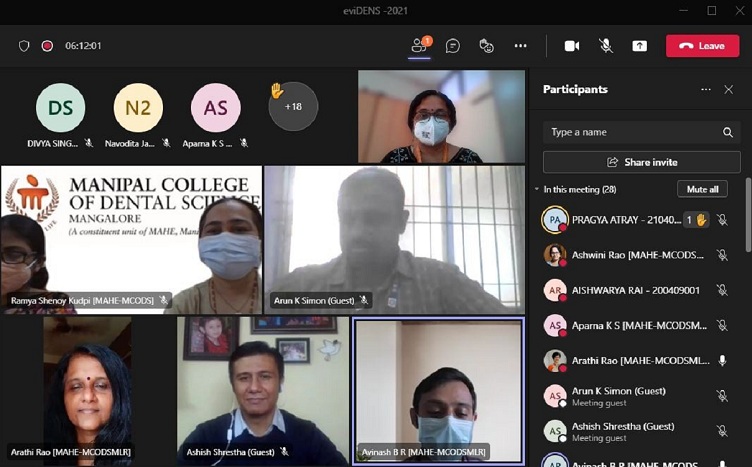Click the +18 overflow participants bubble

[293, 106]
